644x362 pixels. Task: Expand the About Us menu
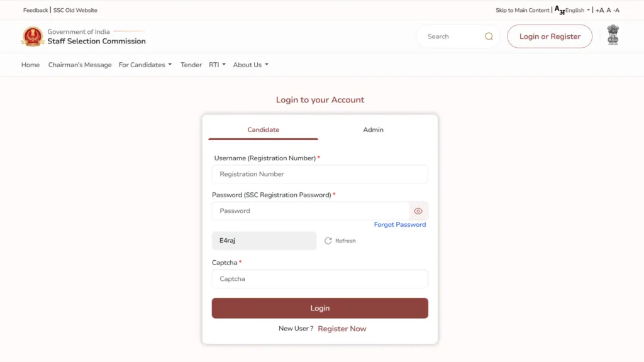250,65
